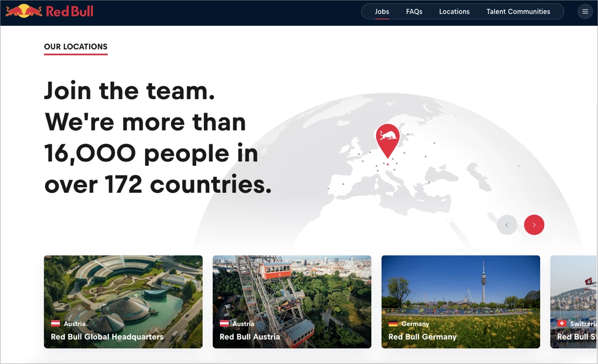Select Locations in the navigation bar

pyautogui.click(x=454, y=11)
